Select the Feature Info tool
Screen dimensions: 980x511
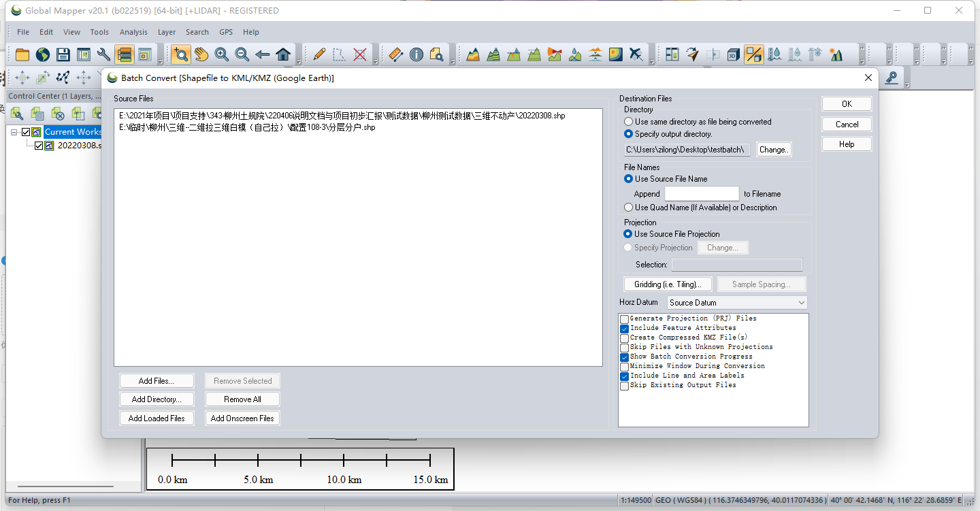point(416,54)
